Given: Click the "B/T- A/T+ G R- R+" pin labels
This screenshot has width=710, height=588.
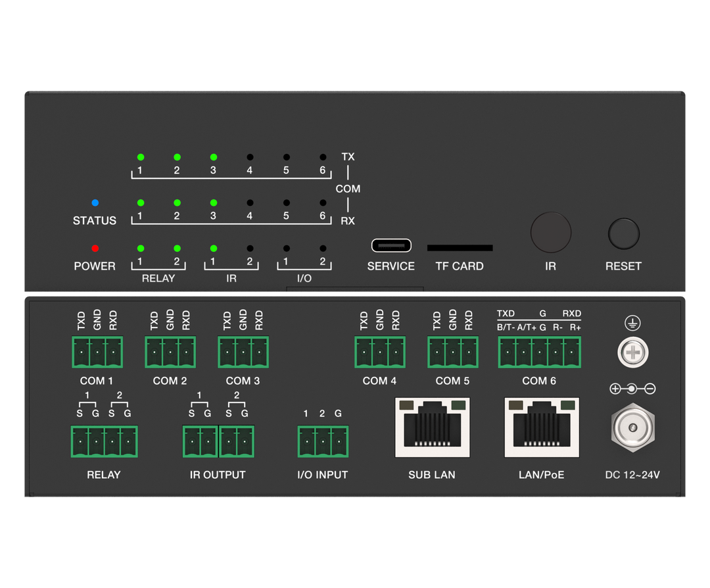Looking at the screenshot, I should [539, 327].
